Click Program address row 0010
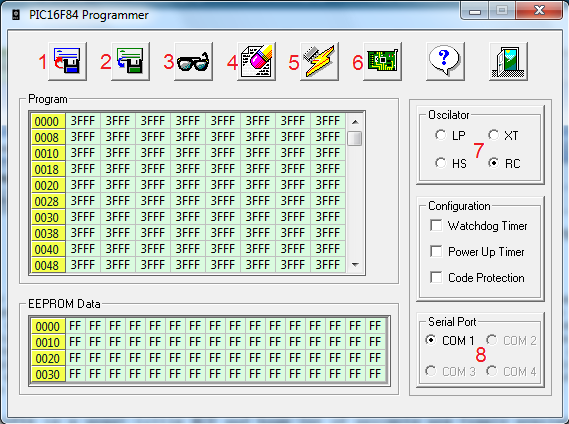Viewport: 569px width, 424px height. pos(48,153)
